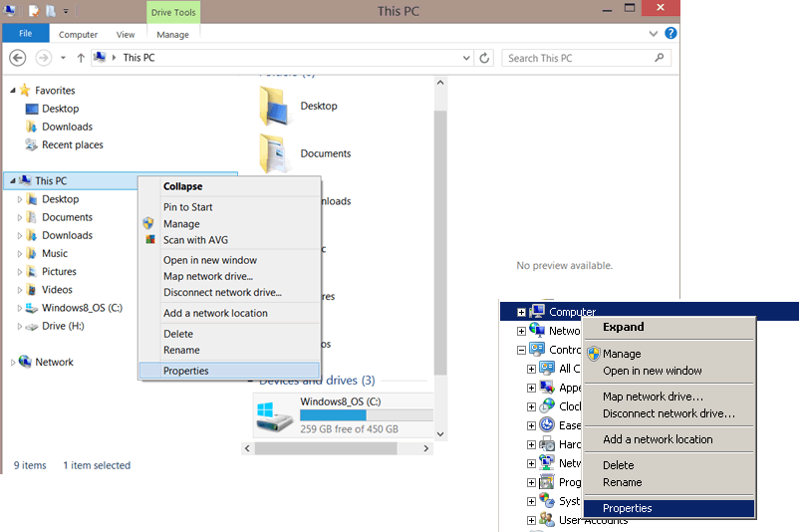Screen dimensions: 801x532
Task: Click the horizontal scrollbar right arrow
Action: point(426,448)
